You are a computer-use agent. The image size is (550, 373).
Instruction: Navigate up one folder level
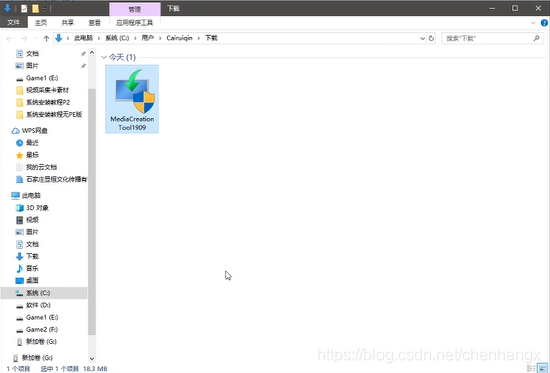coord(46,38)
